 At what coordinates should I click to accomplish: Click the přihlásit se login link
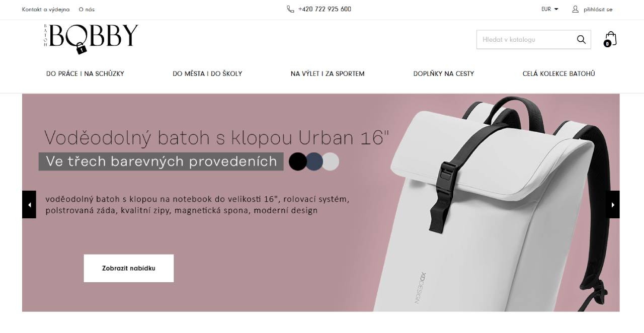tap(598, 10)
